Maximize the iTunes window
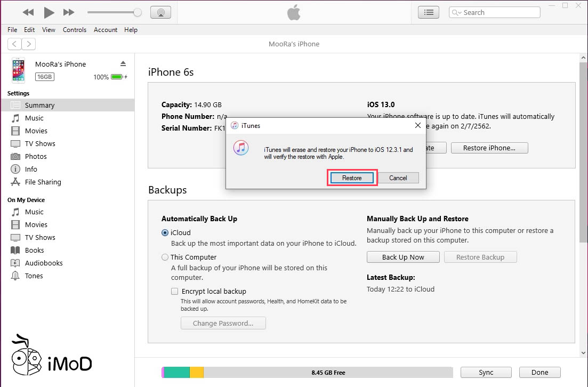The width and height of the screenshot is (588, 387). tap(565, 5)
